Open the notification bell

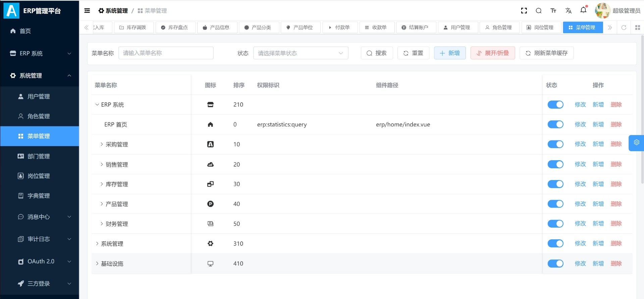(x=583, y=10)
